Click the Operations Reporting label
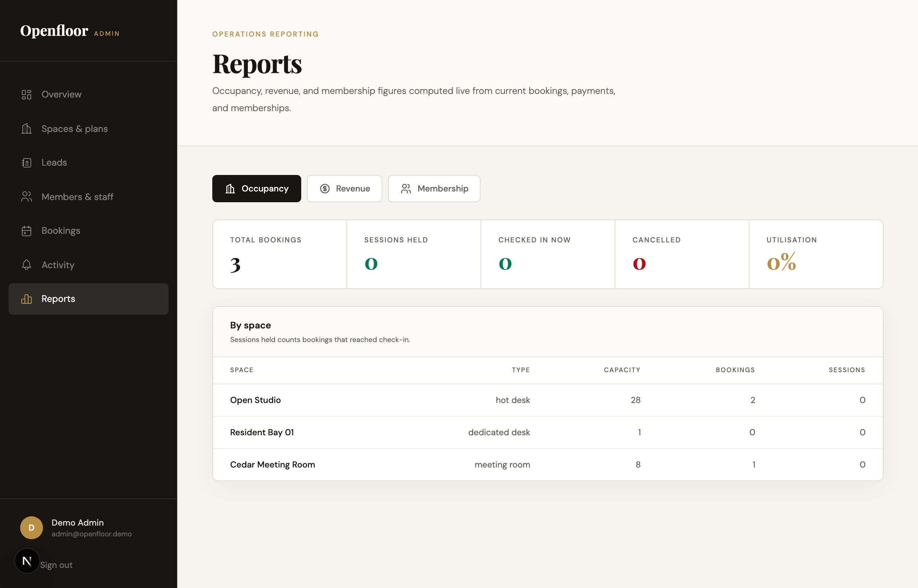The width and height of the screenshot is (918, 588). pyautogui.click(x=265, y=34)
